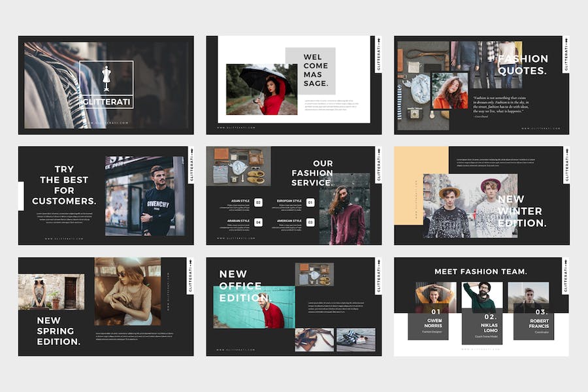Click the man in Givenchy sweater photo

click(x=145, y=196)
